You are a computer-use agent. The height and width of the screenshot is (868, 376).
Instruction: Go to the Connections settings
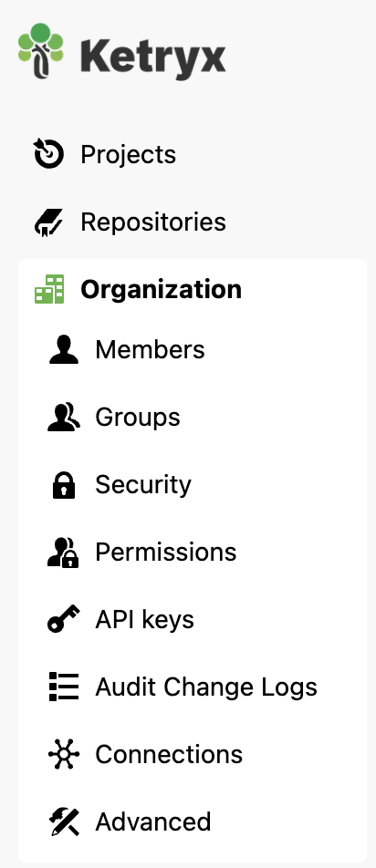coord(169,754)
